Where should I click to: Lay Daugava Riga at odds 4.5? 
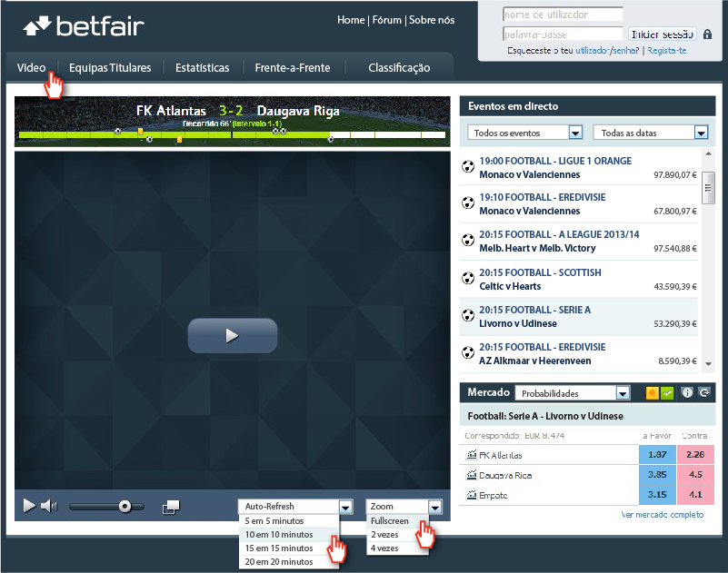[695, 475]
